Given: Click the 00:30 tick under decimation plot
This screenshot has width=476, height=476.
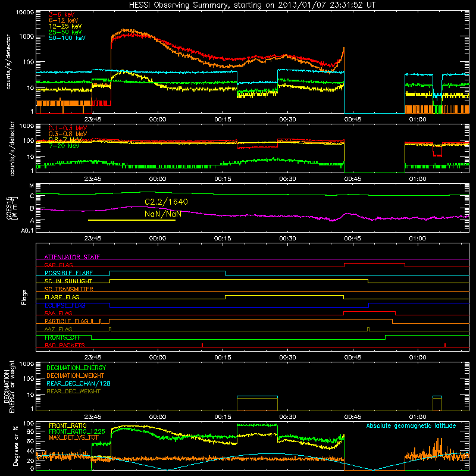Looking at the screenshot, I should 287,417.
